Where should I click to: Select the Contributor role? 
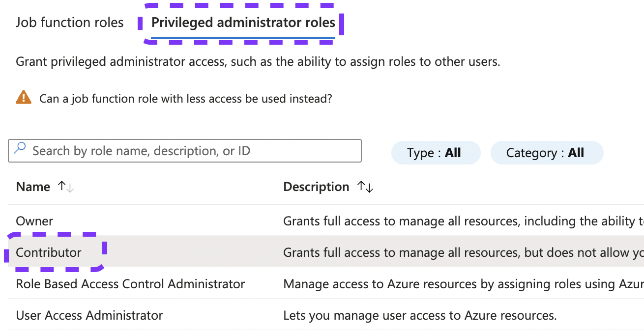tap(49, 252)
